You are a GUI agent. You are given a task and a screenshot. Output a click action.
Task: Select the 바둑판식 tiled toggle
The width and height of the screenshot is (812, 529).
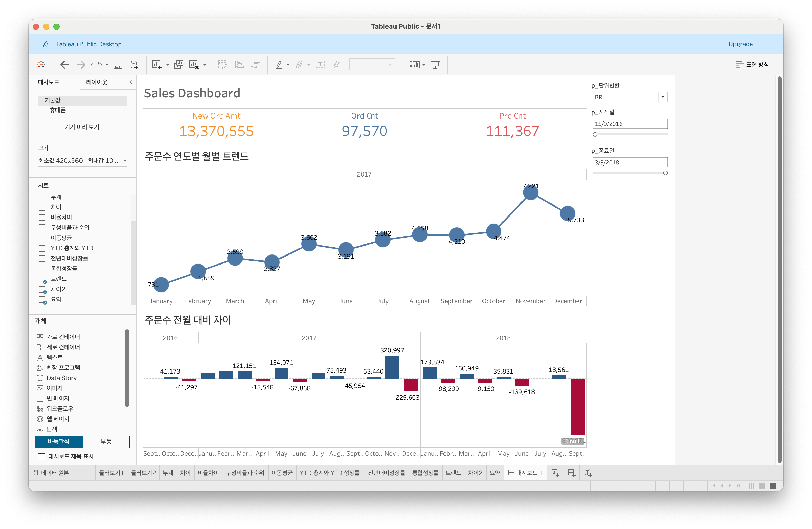tap(59, 441)
